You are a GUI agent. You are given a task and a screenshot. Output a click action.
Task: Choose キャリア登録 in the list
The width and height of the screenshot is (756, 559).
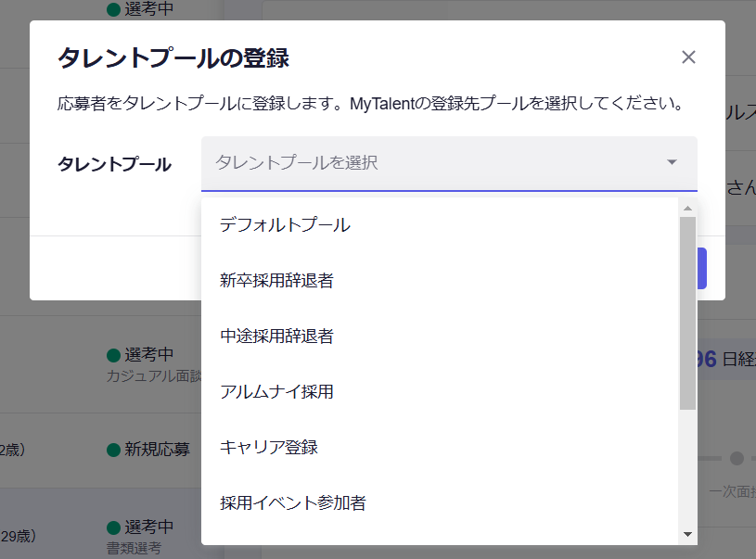pyautogui.click(x=269, y=447)
